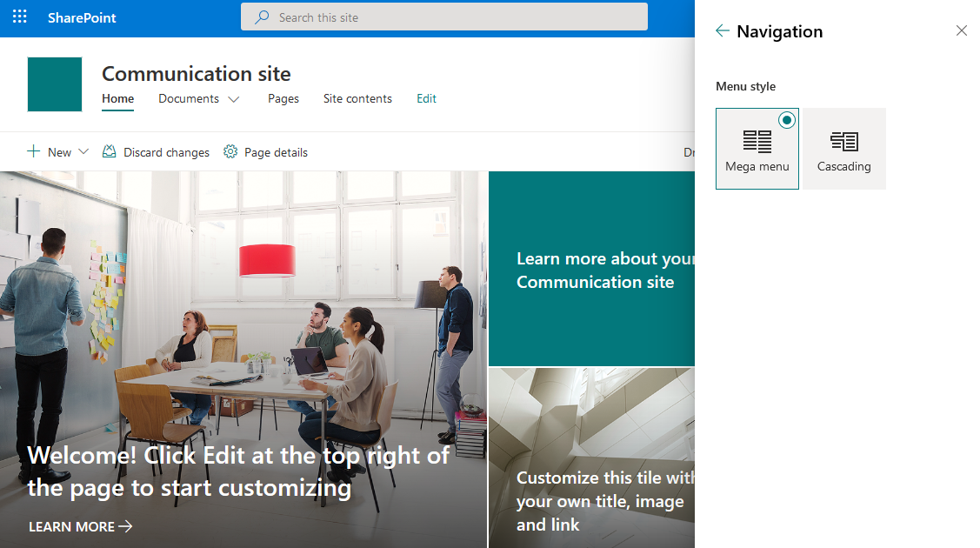The height and width of the screenshot is (548, 980).
Task: Switch to the Home navigation tab
Action: [x=117, y=98]
